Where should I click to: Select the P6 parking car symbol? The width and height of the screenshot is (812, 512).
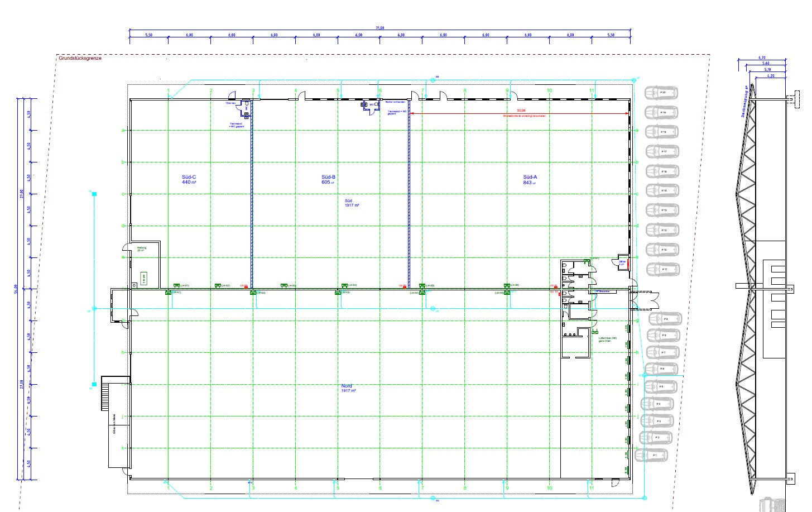[x=661, y=370]
